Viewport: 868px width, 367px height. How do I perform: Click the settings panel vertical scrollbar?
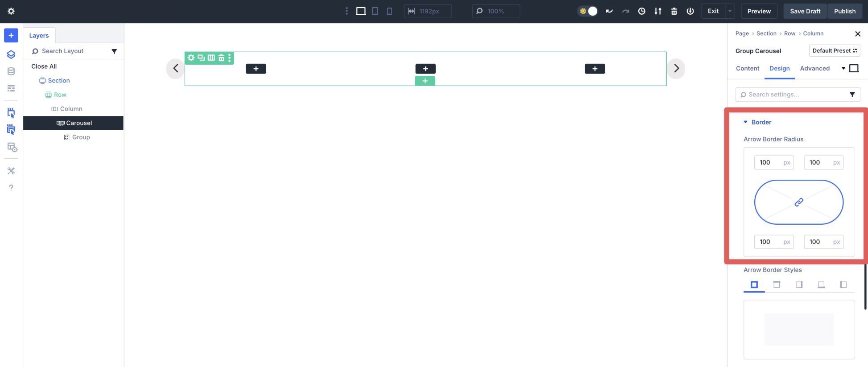[x=865, y=285]
